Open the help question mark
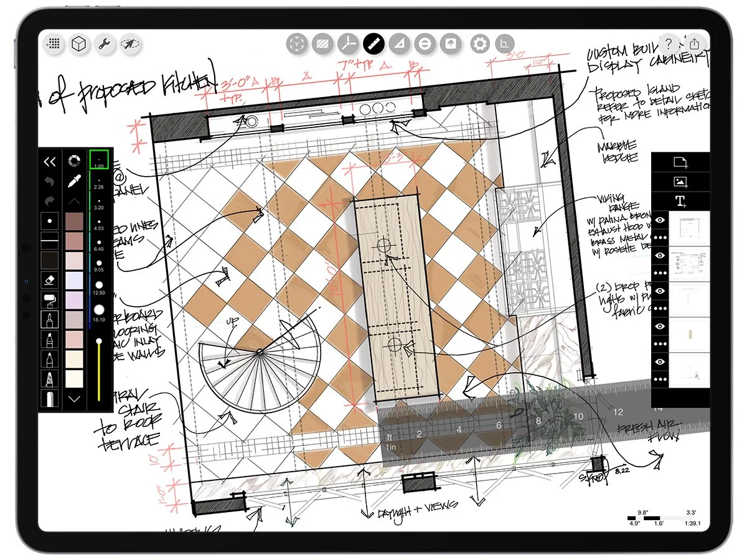 pos(669,44)
